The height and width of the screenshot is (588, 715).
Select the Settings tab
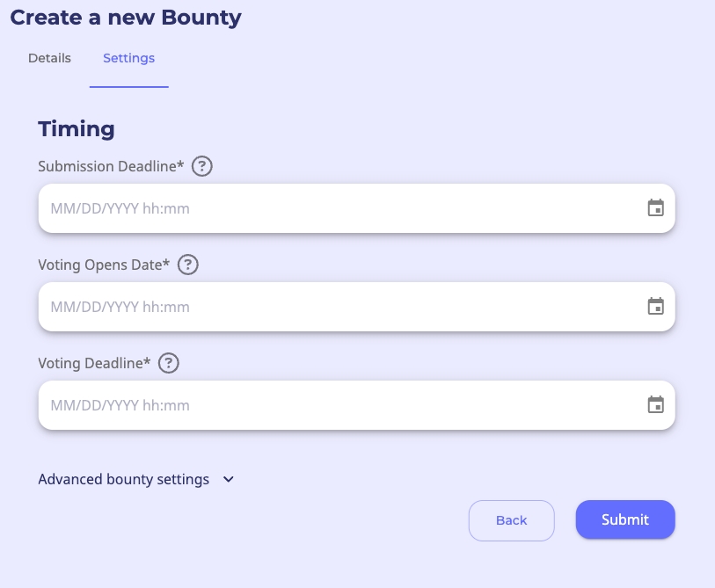coord(128,58)
